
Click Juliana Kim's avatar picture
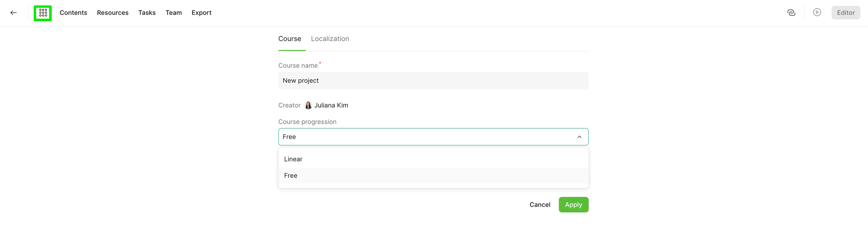[308, 105]
